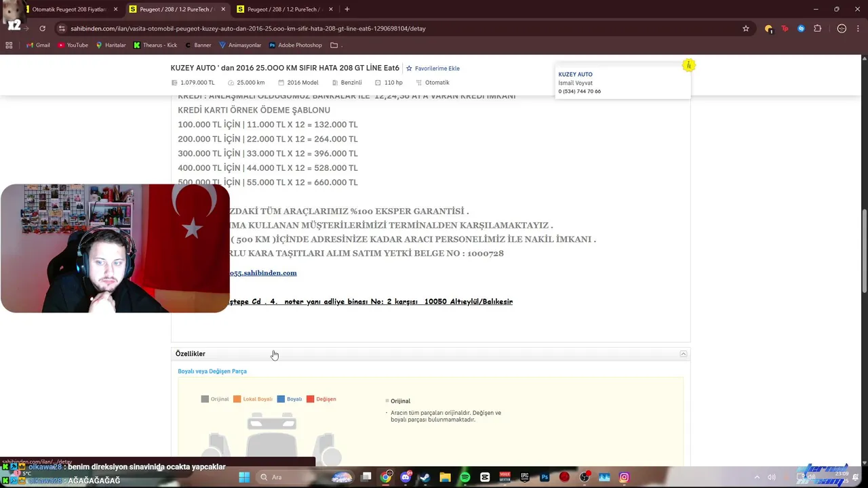Click the volume icon in system tray
Viewport: 868px width, 488px height.
pyautogui.click(x=772, y=477)
